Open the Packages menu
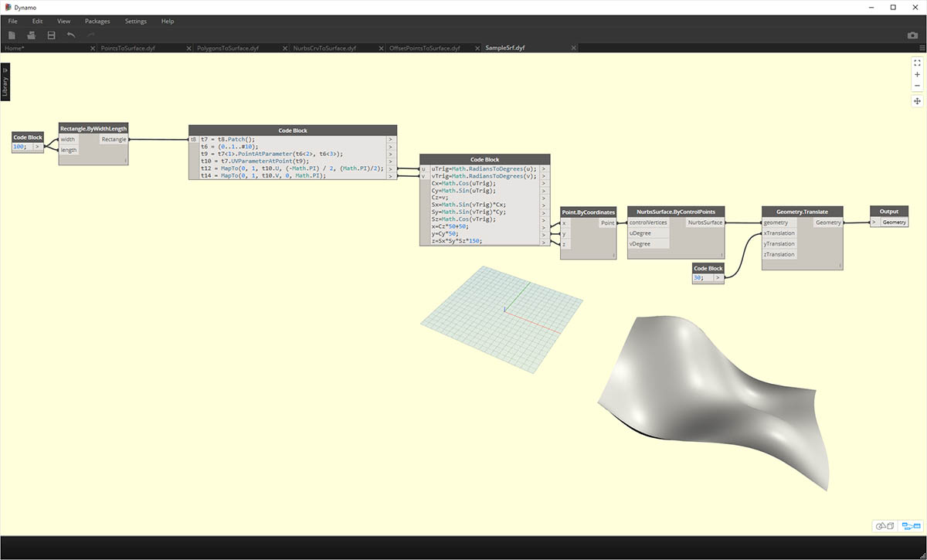 (97, 21)
